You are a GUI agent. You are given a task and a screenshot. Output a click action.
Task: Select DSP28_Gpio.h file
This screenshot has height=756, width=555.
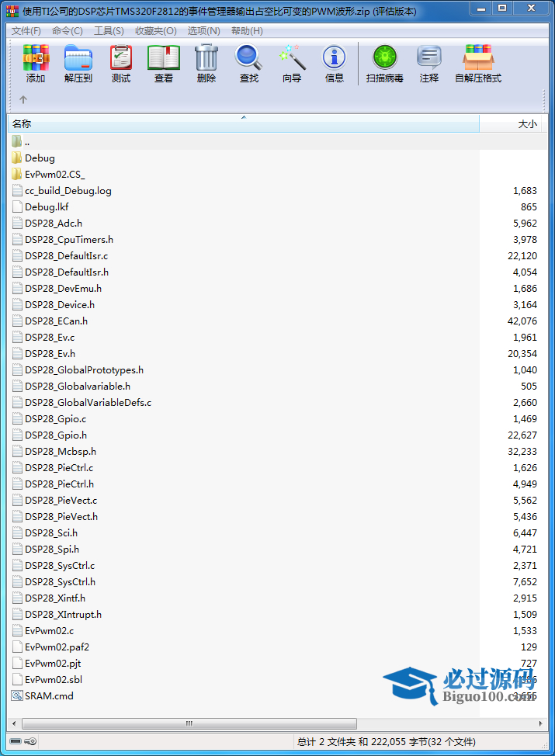pyautogui.click(x=56, y=435)
